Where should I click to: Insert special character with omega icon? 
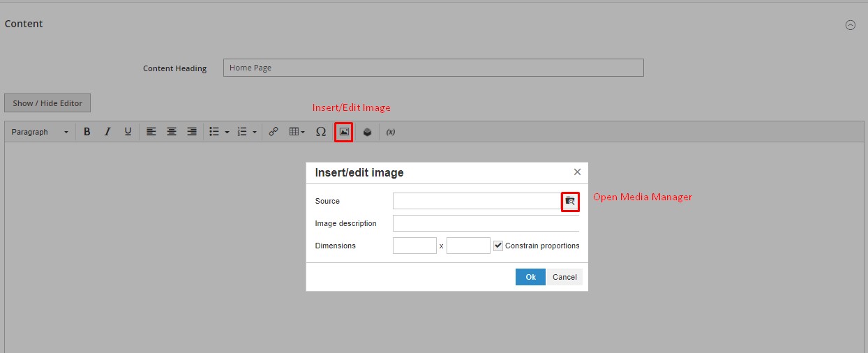coord(321,132)
